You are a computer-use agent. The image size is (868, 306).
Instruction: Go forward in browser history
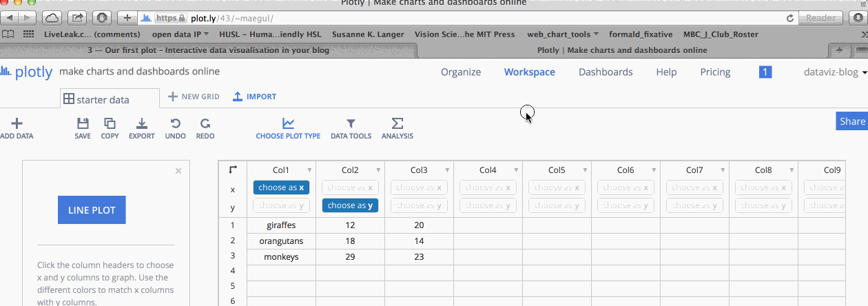[28, 18]
